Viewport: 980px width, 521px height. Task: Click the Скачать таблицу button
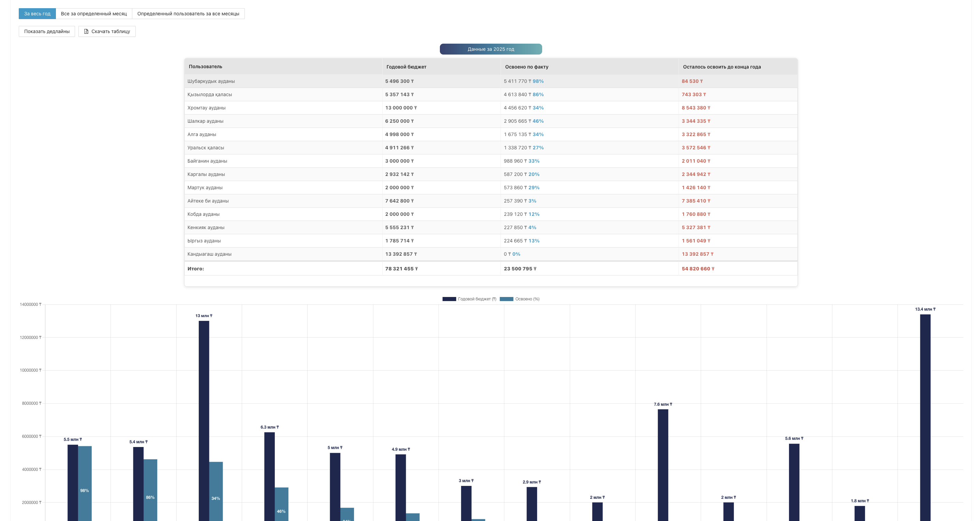pos(107,31)
